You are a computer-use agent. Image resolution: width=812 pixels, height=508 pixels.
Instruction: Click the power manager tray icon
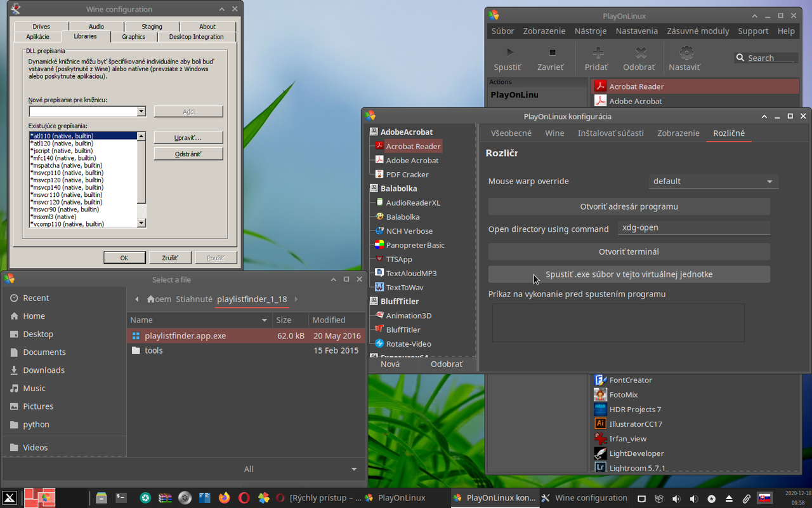pyautogui.click(x=712, y=498)
